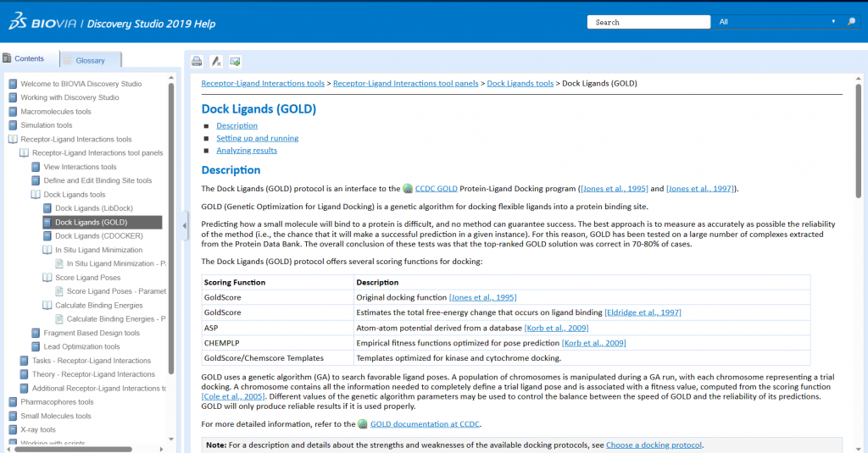868x453 pixels.
Task: Expand the Pharmacophores tools book
Action: (13, 402)
